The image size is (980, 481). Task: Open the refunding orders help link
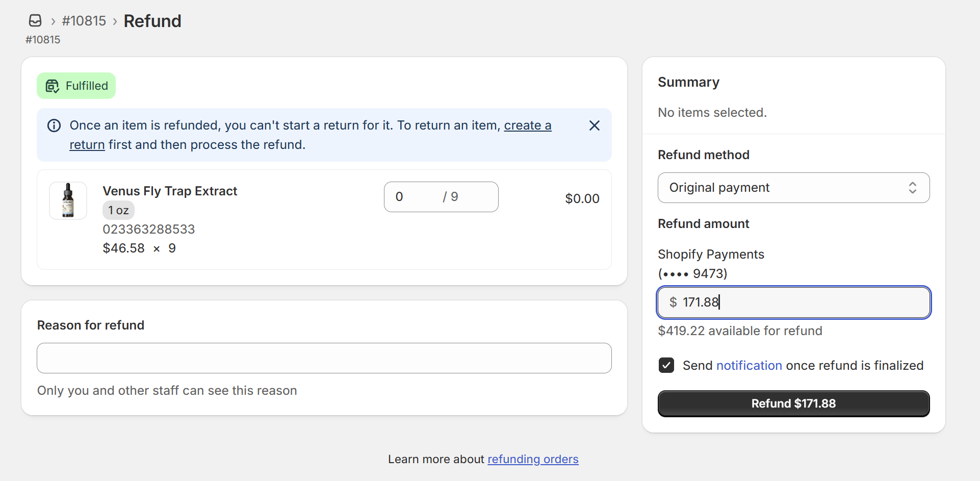[533, 459]
